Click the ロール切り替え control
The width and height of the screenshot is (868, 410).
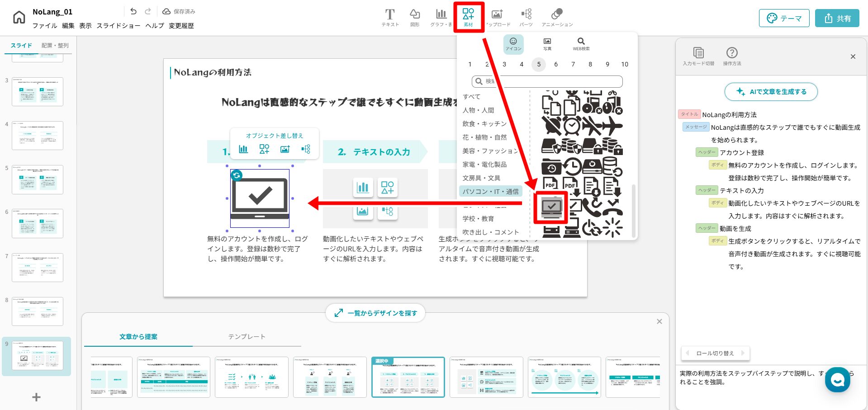[715, 353]
